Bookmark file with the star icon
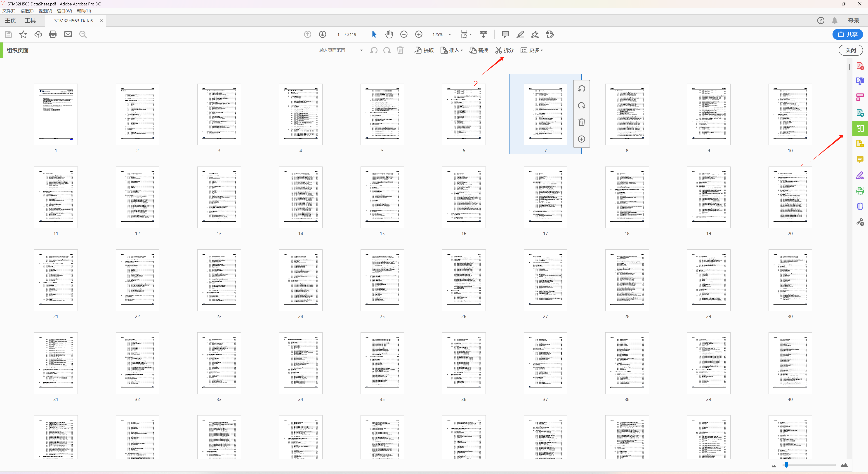This screenshot has width=868, height=474. point(23,34)
